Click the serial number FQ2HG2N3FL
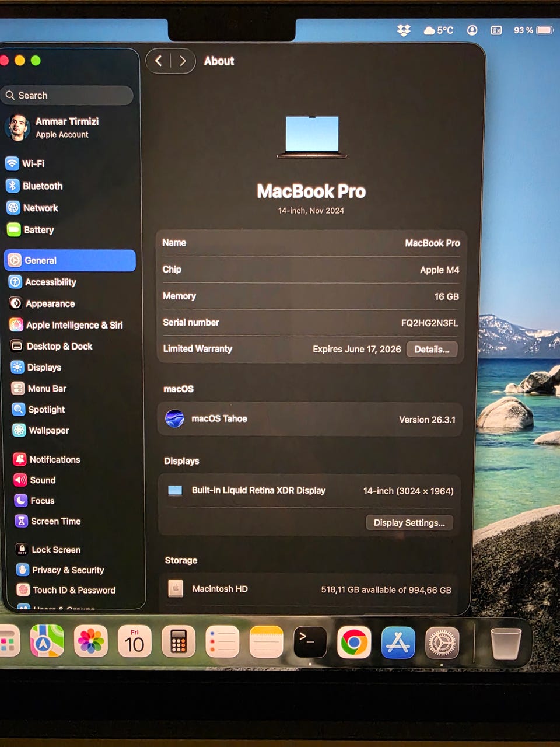Screen dimensions: 560x747 pos(429,323)
